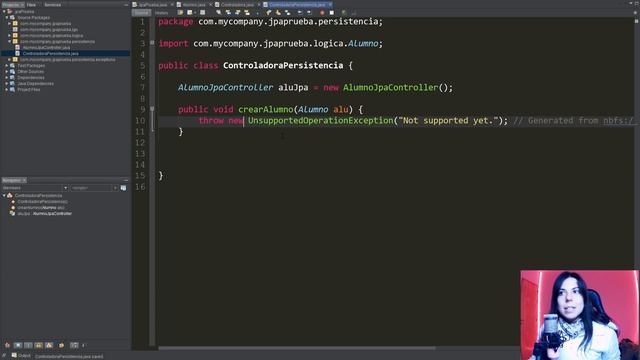Collapse the jpaprueba.persistencia package

[x=10, y=41]
